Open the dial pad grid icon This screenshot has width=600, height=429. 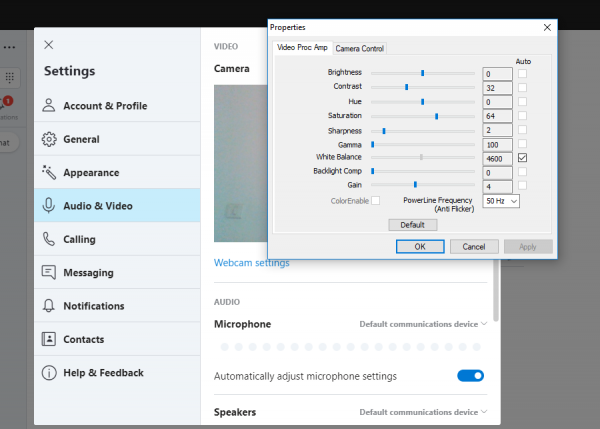click(x=10, y=77)
